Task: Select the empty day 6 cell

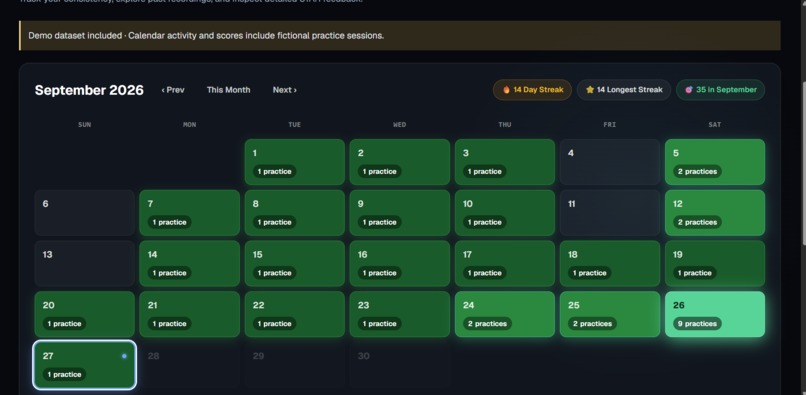Action: pos(84,213)
